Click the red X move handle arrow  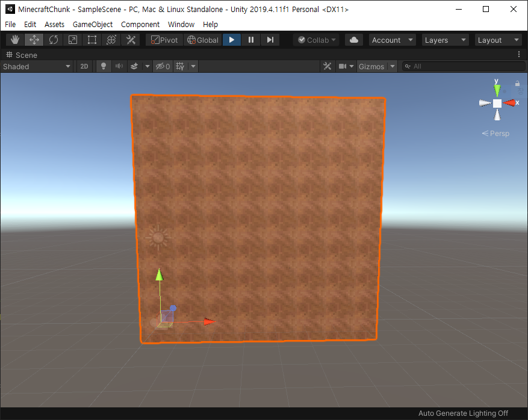(209, 322)
